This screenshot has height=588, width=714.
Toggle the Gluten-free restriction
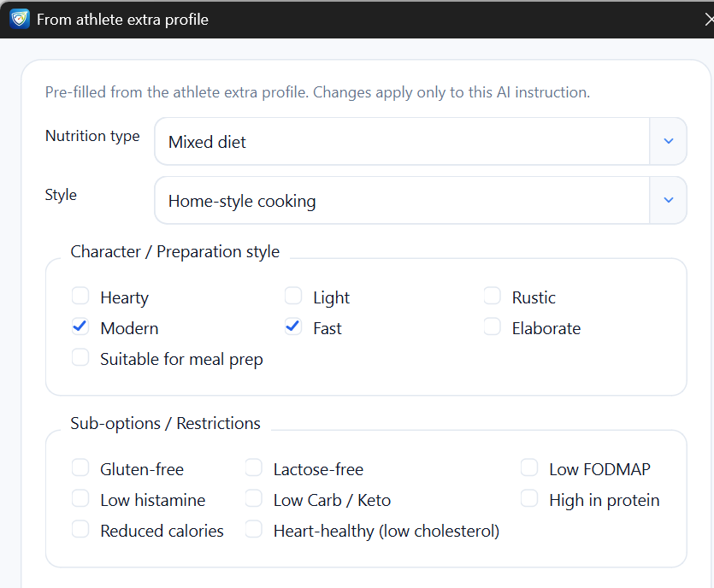click(80, 468)
